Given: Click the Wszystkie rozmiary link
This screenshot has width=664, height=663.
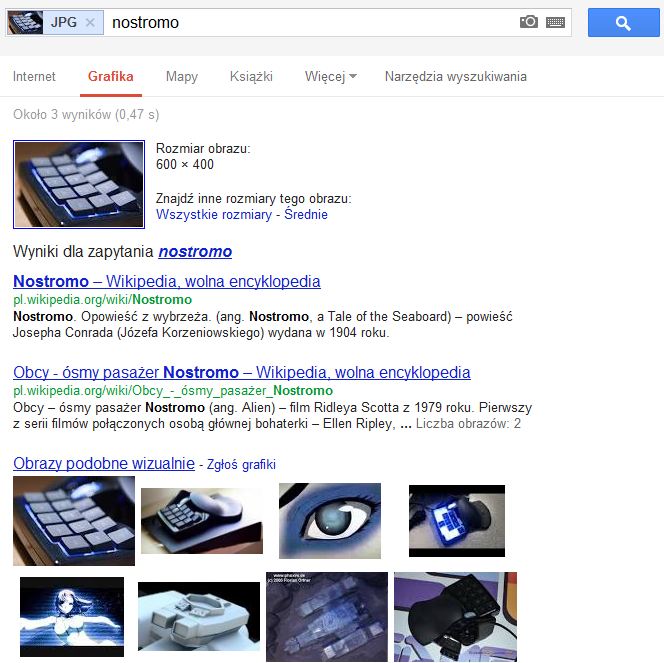Looking at the screenshot, I should click(x=214, y=214).
